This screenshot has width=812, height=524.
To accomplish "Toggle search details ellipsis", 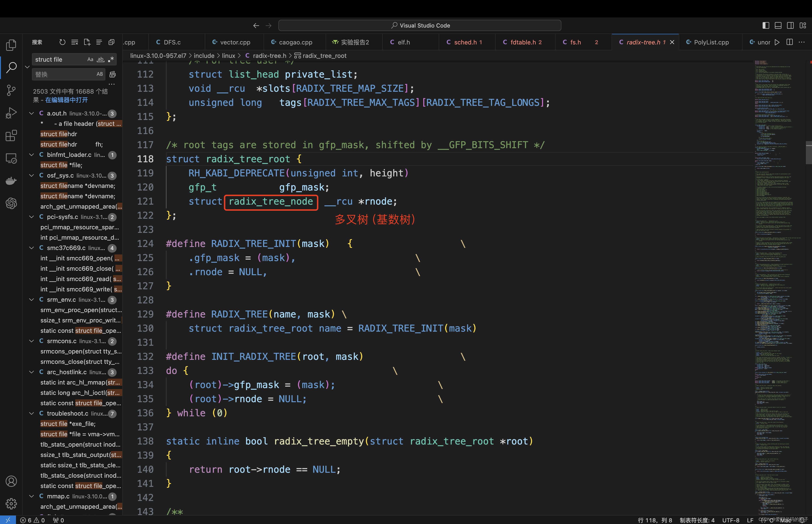I will (111, 84).
